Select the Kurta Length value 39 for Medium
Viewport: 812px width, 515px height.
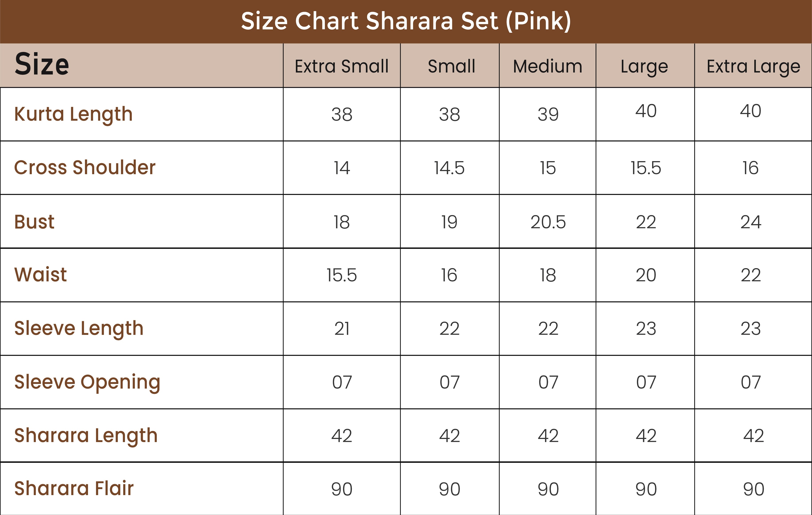[x=548, y=114]
